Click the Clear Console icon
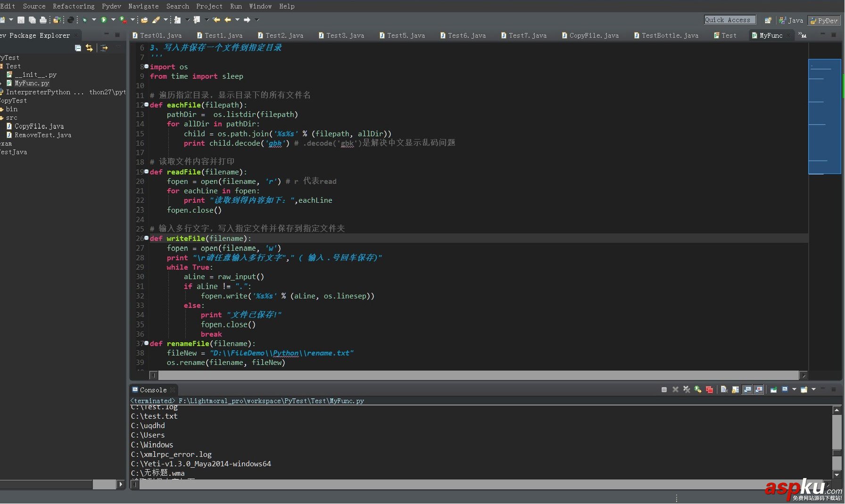845x504 pixels. click(724, 389)
